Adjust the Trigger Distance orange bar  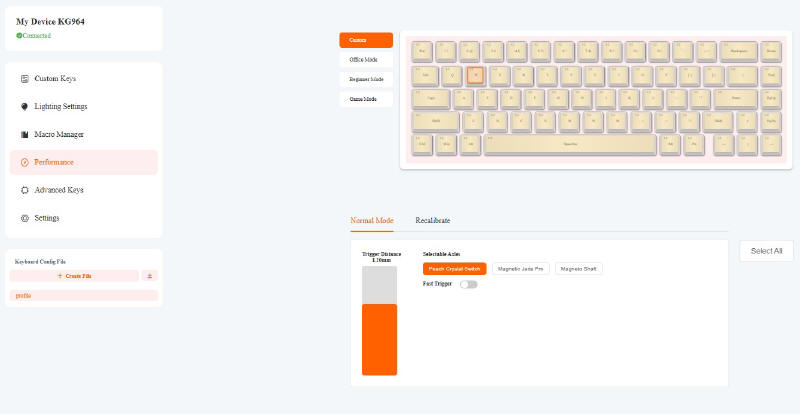click(379, 339)
